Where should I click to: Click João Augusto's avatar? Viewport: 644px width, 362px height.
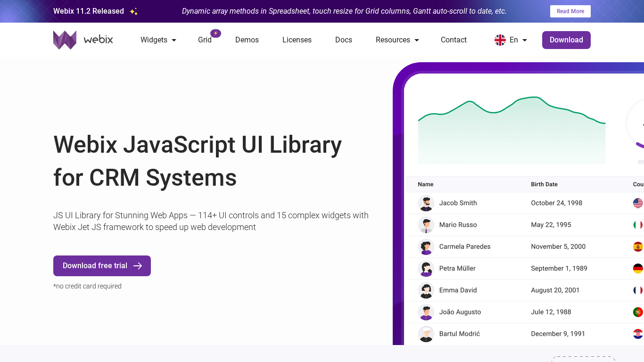tap(426, 312)
